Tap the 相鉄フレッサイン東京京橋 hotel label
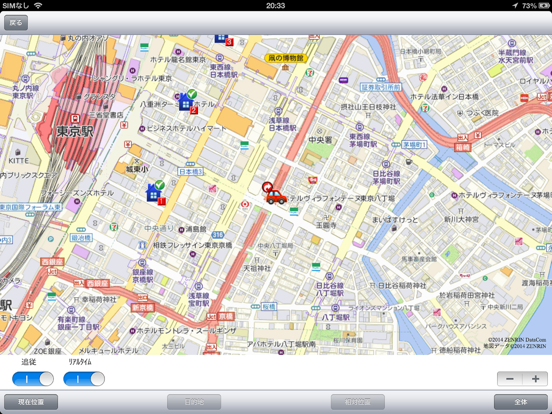552x414 pixels. 193,245
